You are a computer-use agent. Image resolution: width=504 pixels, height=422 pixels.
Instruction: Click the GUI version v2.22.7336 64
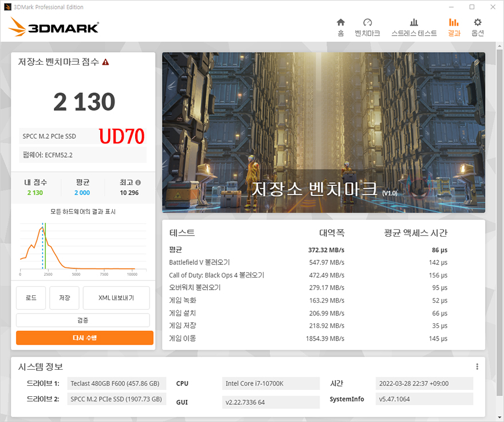coord(271,403)
